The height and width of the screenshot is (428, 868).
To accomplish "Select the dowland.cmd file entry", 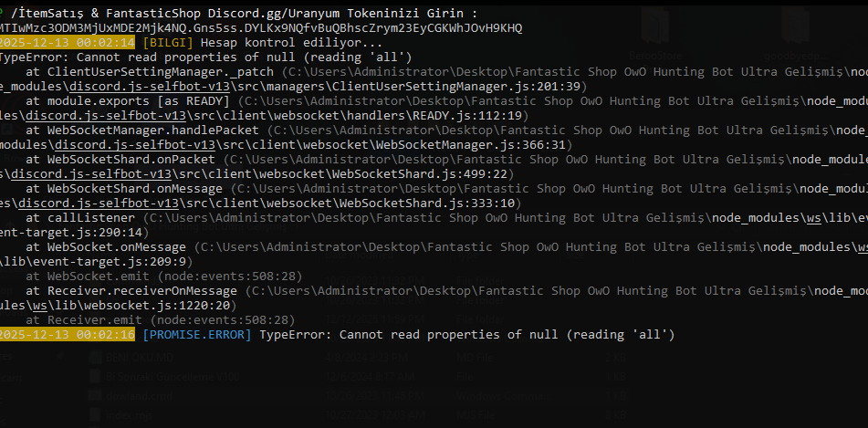I will (139, 396).
